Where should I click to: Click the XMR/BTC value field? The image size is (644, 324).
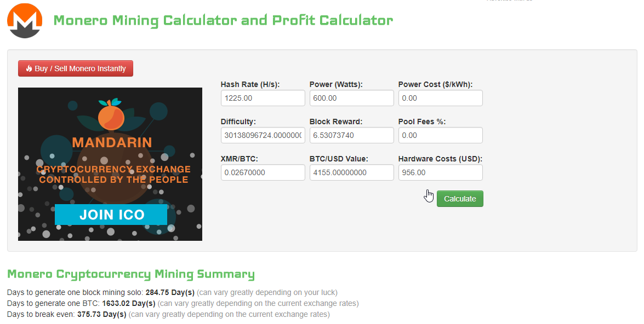point(263,172)
